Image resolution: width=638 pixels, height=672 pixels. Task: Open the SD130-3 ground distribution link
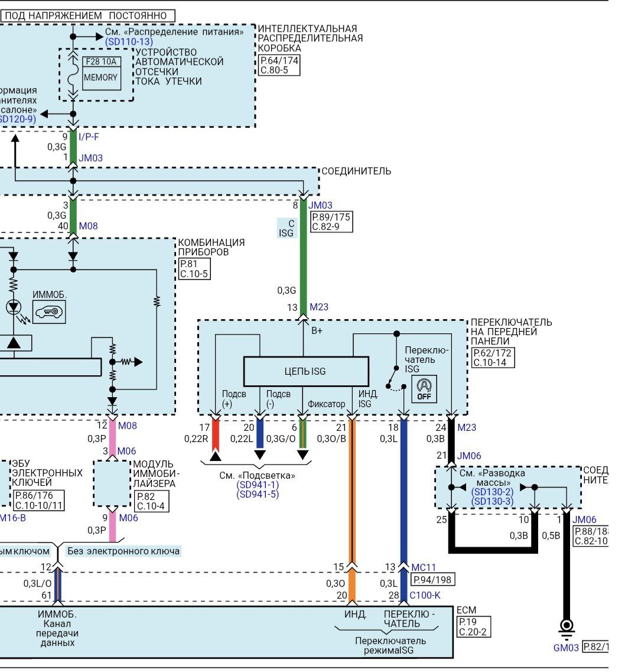click(492, 501)
